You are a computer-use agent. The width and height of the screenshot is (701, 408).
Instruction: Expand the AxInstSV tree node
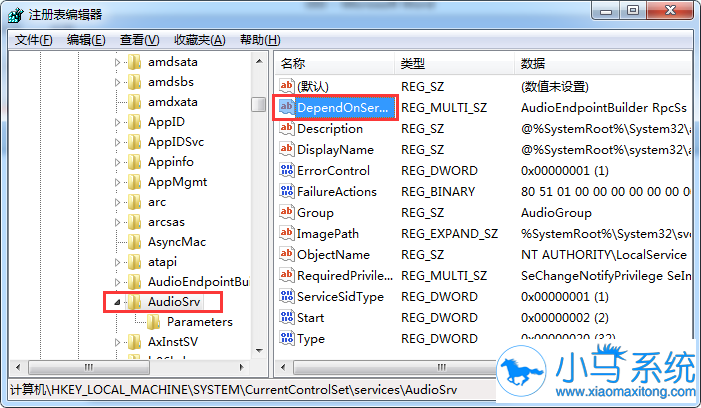[x=117, y=343]
